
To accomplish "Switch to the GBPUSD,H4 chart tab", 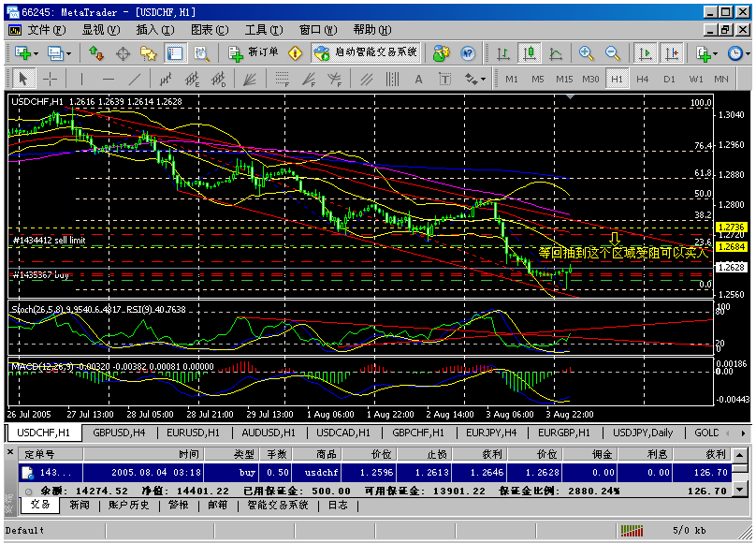I will point(118,433).
